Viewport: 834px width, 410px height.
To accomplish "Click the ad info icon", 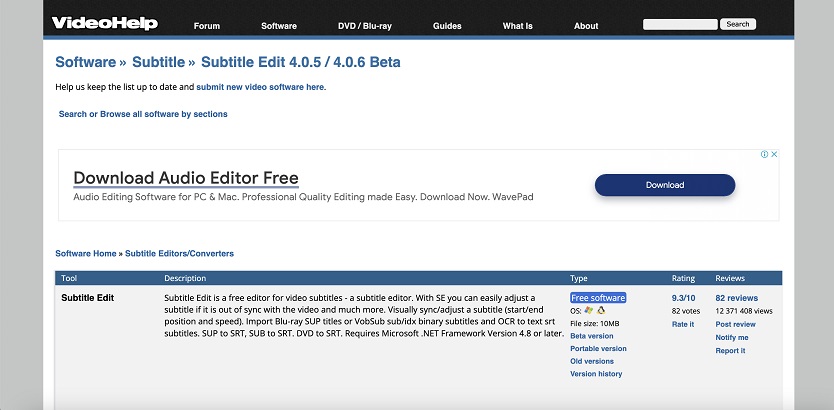I will [x=765, y=155].
